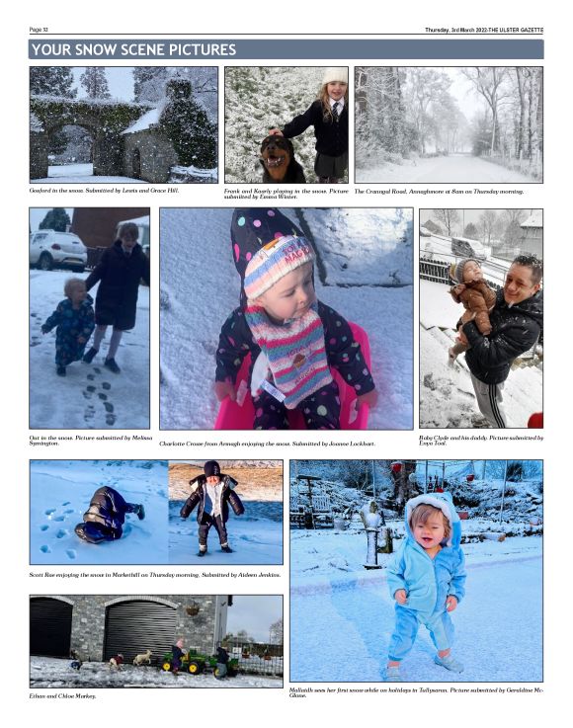Click the Baby Clyde and his daddy caption

click(481, 441)
